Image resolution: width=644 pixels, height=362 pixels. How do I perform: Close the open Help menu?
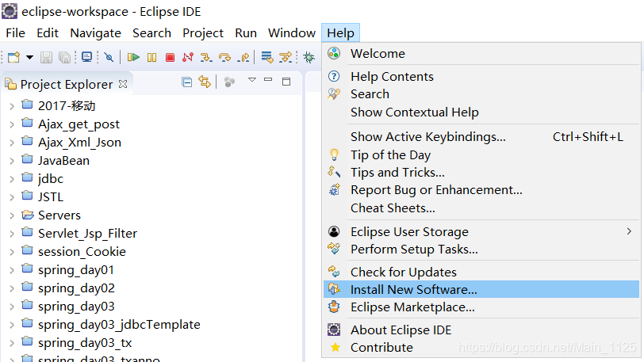point(340,32)
